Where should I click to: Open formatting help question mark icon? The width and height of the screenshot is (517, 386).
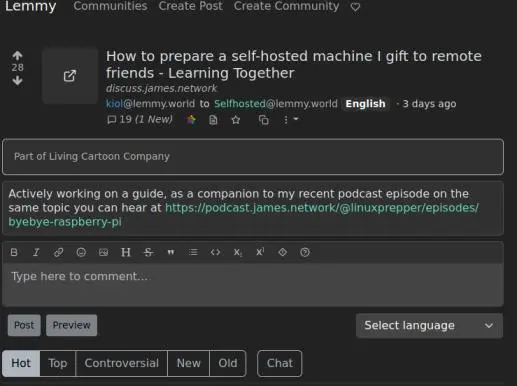305,252
